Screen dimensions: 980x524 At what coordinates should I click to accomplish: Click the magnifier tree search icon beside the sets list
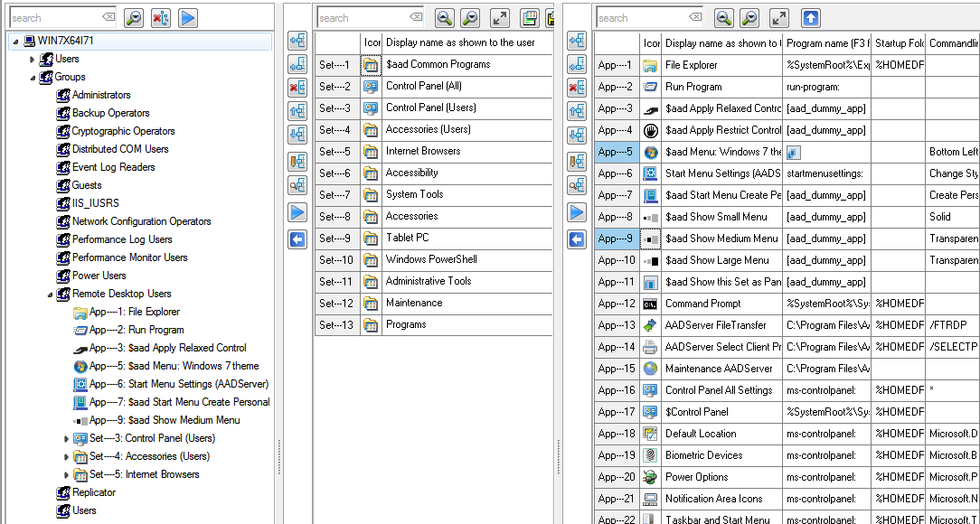tap(297, 185)
